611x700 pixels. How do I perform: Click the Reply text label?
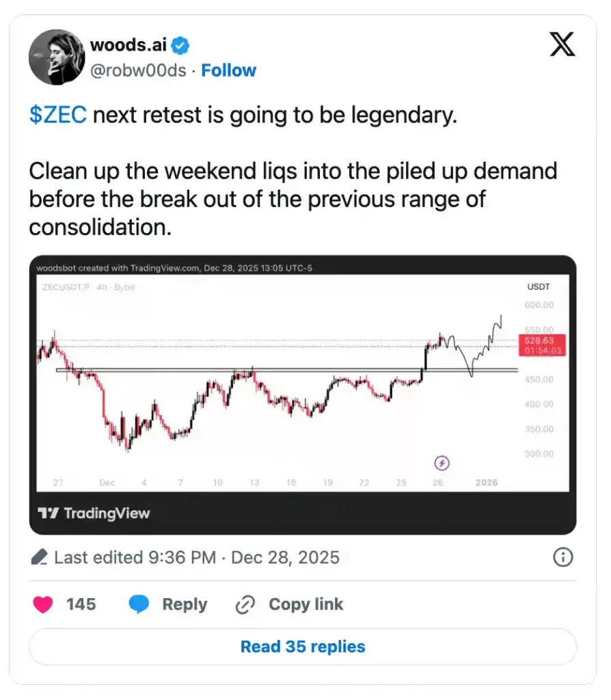point(185,604)
